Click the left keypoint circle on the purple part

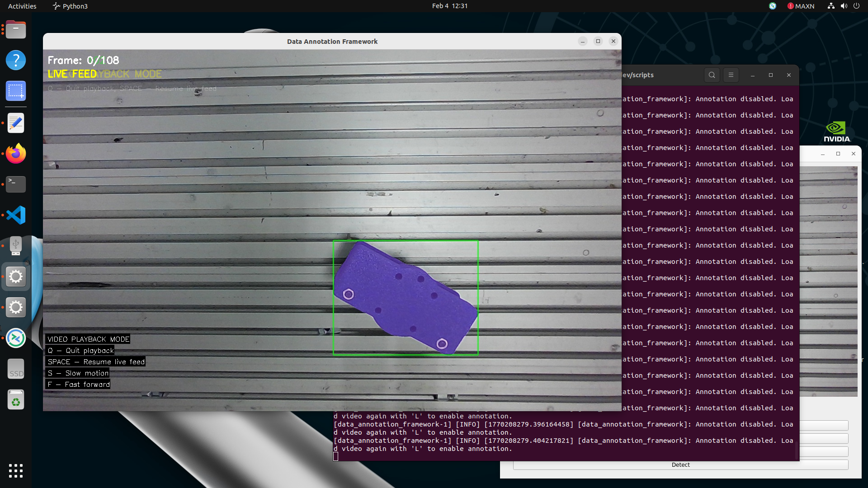click(349, 295)
